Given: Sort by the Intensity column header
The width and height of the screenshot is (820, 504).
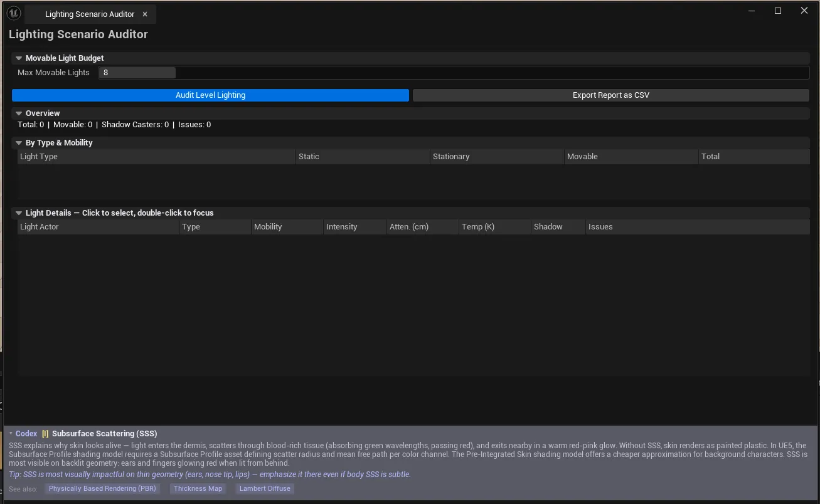Looking at the screenshot, I should 355,227.
